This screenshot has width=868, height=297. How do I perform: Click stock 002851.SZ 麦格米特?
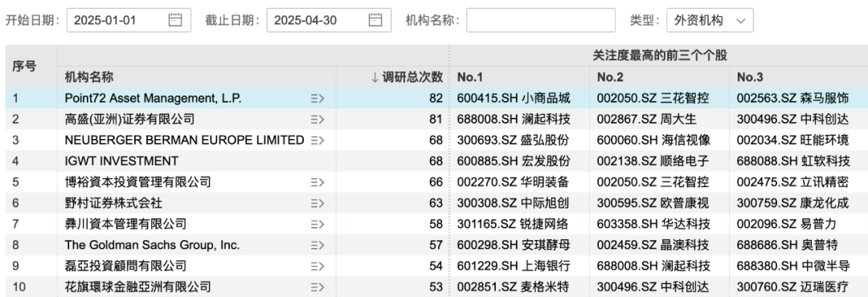pos(514,287)
